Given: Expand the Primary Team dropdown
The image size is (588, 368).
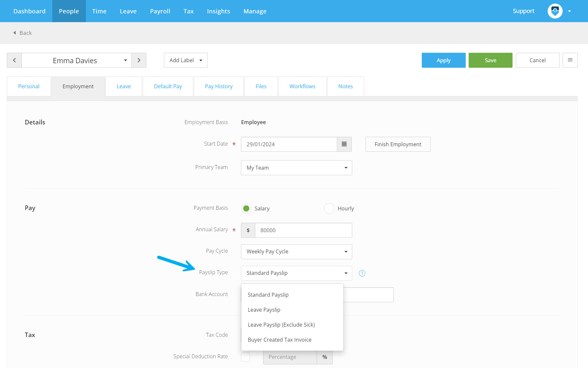Looking at the screenshot, I should point(296,168).
